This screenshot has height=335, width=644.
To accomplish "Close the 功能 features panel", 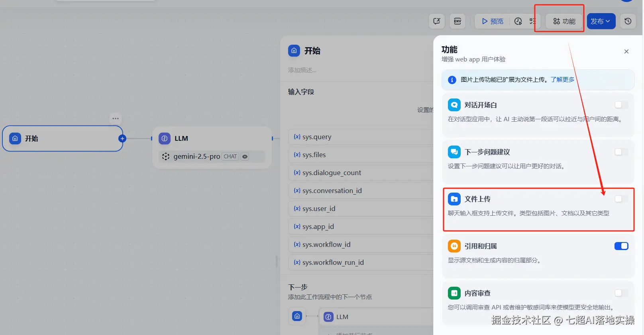I will (626, 51).
